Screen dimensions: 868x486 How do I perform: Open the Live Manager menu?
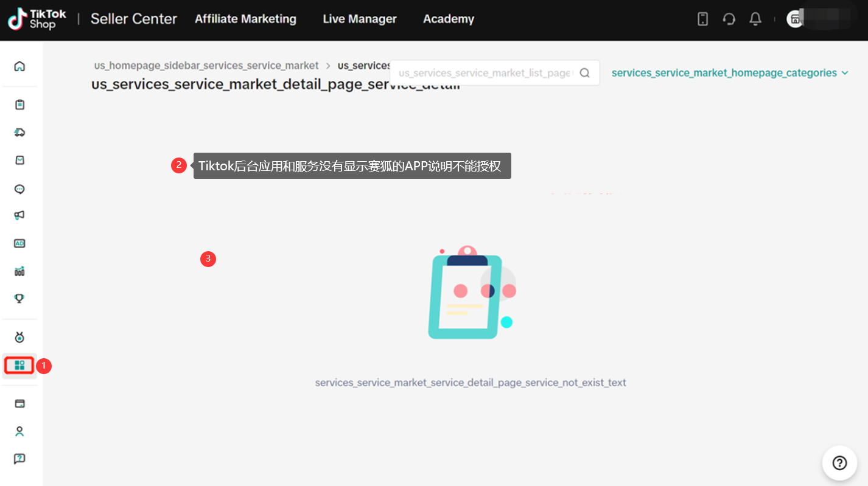pyautogui.click(x=360, y=19)
